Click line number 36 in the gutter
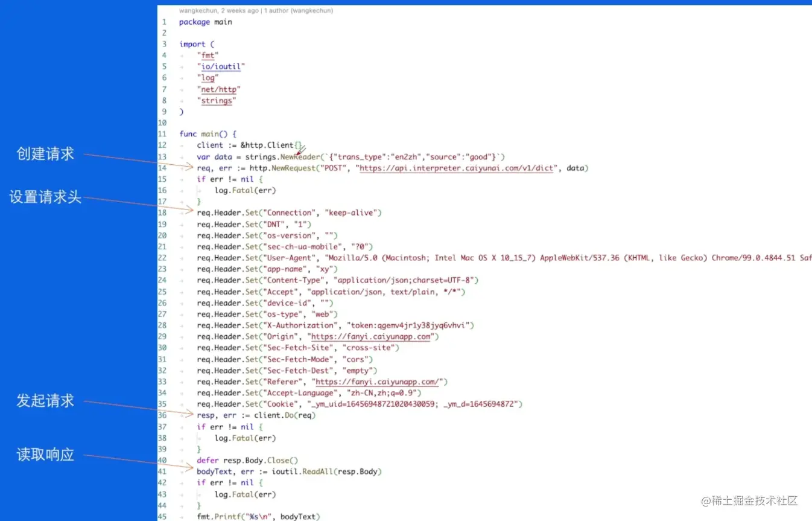Viewport: 812px width, 521px height. [162, 415]
